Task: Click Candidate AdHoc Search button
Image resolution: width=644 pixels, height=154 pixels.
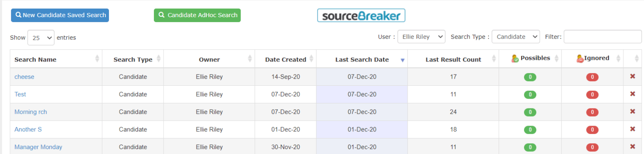Action: click(197, 15)
